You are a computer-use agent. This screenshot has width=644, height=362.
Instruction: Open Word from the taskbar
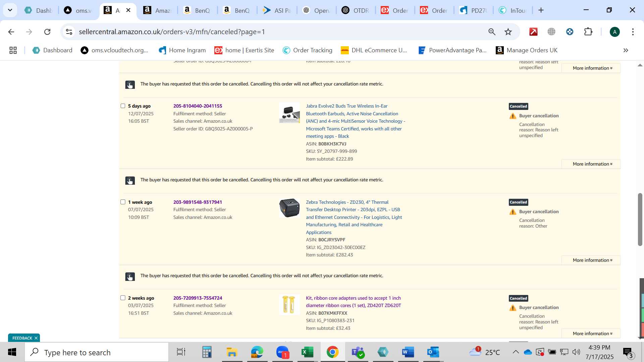point(408,352)
